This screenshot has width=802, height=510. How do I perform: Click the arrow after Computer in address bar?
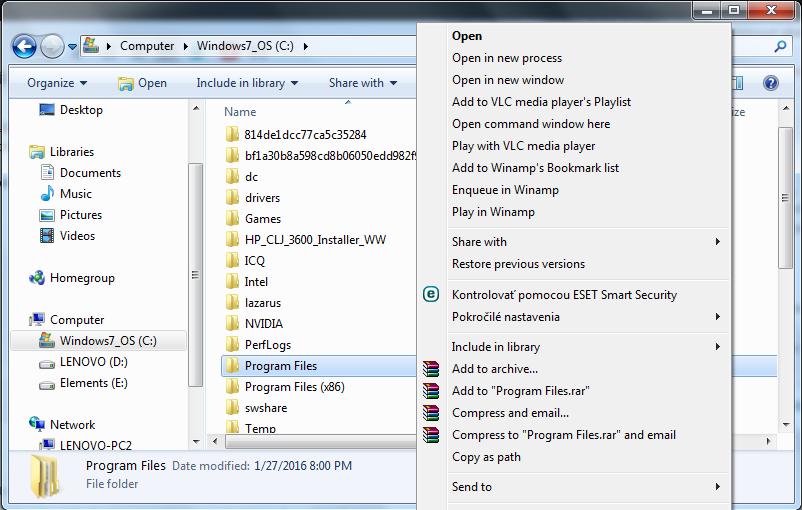click(186, 47)
